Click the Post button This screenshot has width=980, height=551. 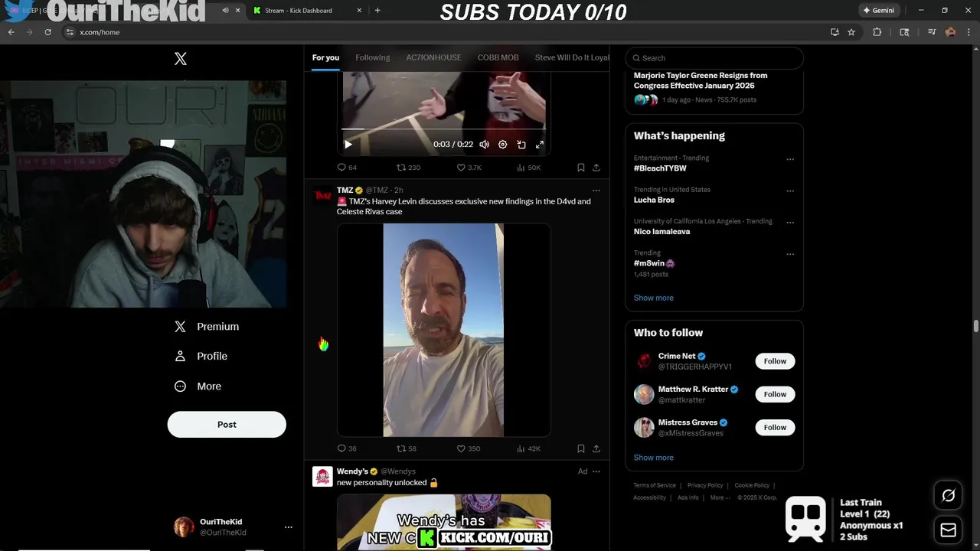point(227,425)
